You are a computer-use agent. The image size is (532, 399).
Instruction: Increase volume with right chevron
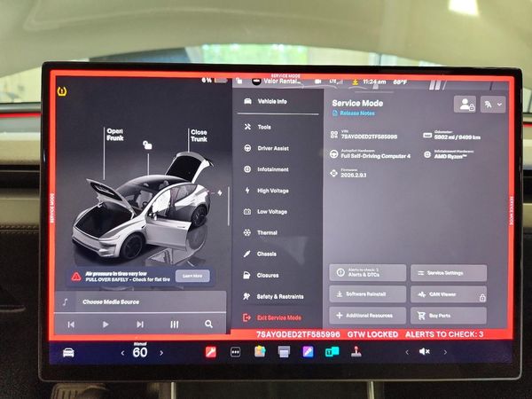pyautogui.click(x=445, y=352)
